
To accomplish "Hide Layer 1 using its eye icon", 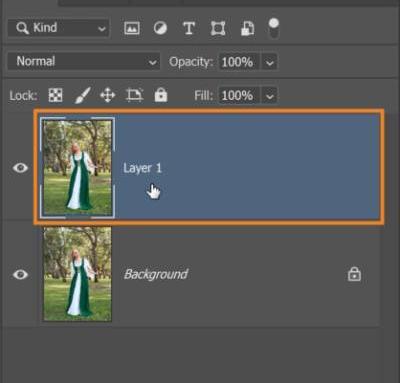I will tap(20, 168).
